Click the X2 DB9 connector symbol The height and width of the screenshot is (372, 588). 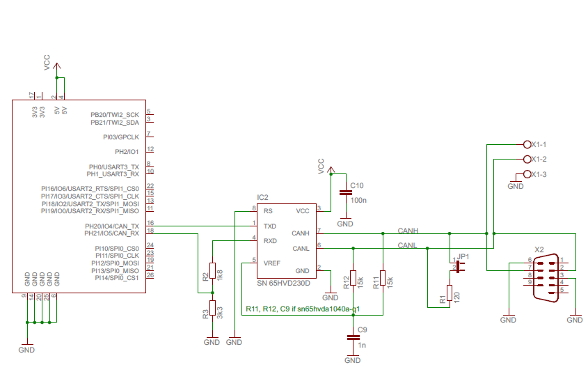pyautogui.click(x=546, y=277)
